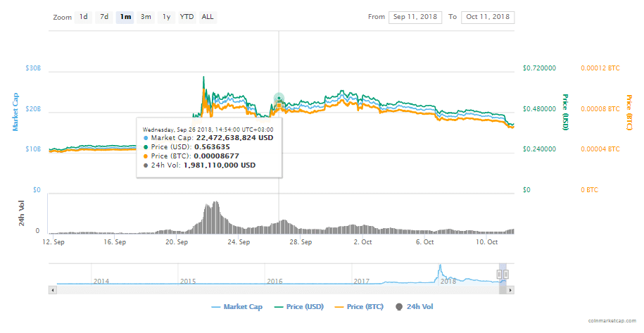Select YTD zoom range
The image size is (644, 333).
click(187, 16)
